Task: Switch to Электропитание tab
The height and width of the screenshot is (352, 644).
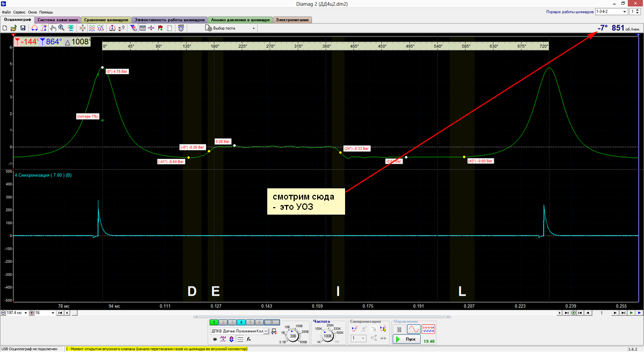Action: 292,19
